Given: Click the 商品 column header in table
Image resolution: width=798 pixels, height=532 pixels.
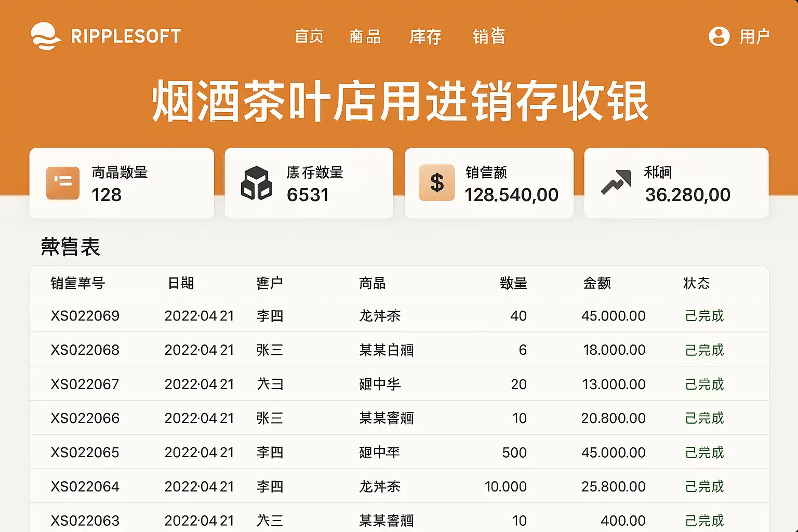Looking at the screenshot, I should click(x=373, y=283).
